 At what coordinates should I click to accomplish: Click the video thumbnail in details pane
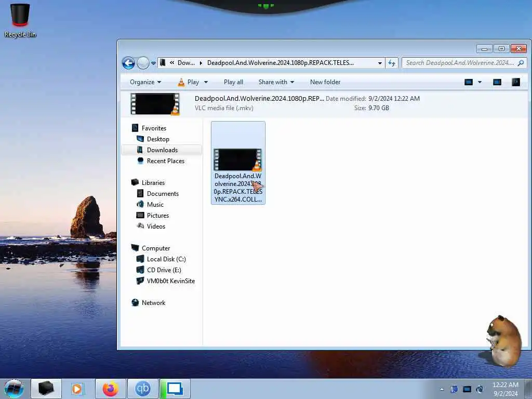155,104
